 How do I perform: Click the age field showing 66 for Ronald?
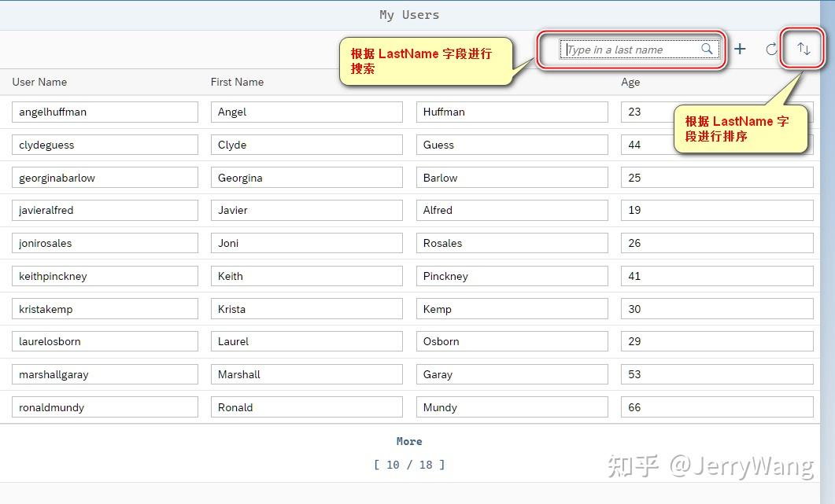(717, 407)
